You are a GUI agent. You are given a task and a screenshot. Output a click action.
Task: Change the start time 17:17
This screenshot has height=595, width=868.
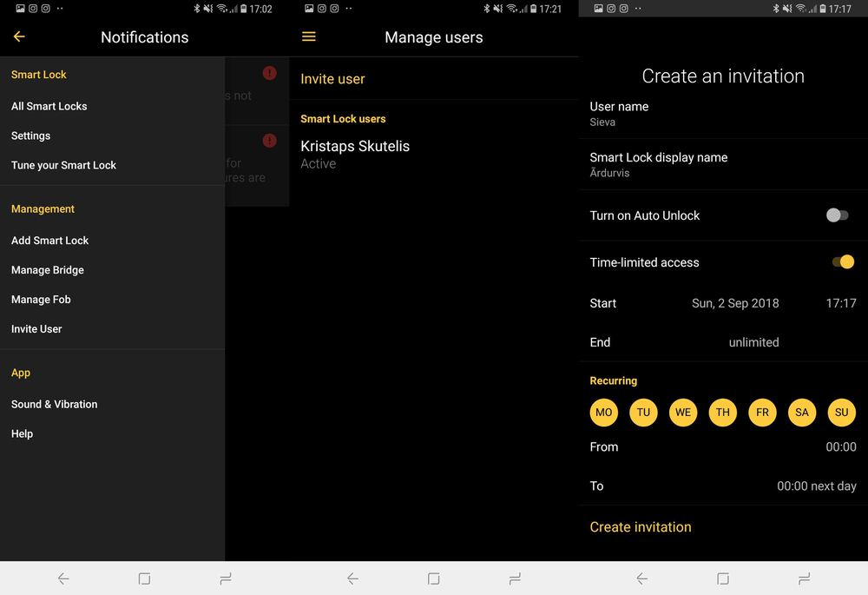[x=841, y=303]
